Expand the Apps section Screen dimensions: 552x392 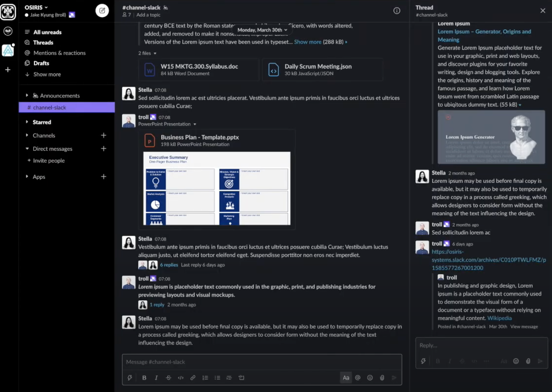tap(27, 177)
